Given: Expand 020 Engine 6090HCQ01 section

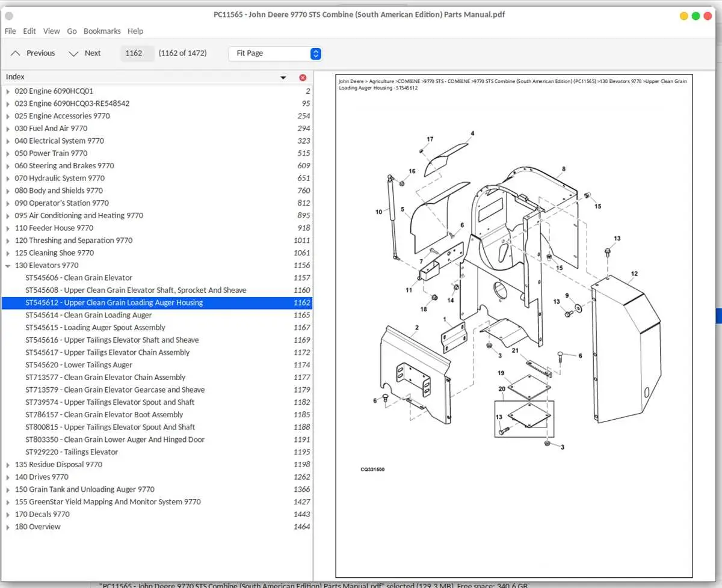Looking at the screenshot, I should (x=8, y=91).
